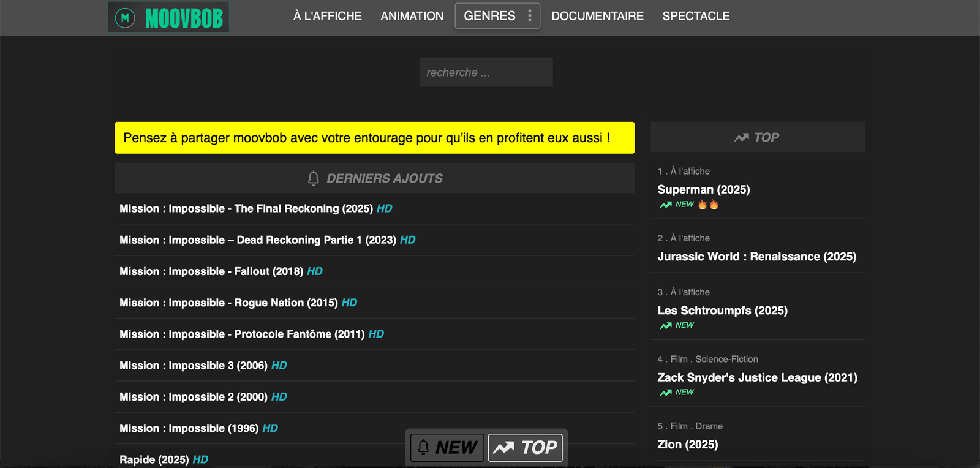Switch to NEW list with floating button
This screenshot has height=468, width=980.
(447, 448)
